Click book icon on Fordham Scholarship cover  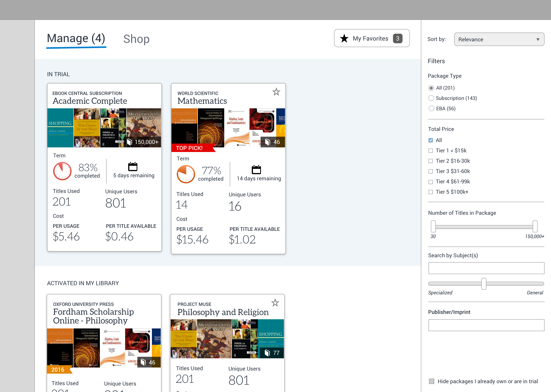pyautogui.click(x=143, y=362)
